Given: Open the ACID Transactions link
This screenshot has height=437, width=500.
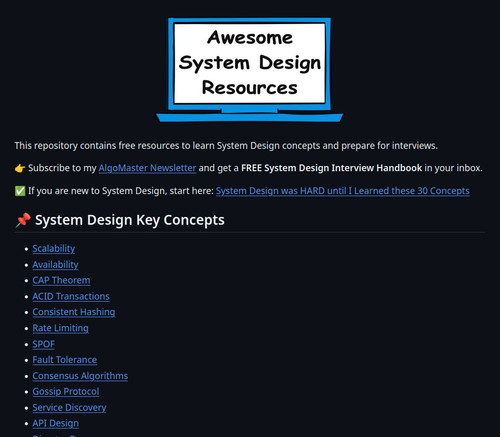Looking at the screenshot, I should coord(71,296).
